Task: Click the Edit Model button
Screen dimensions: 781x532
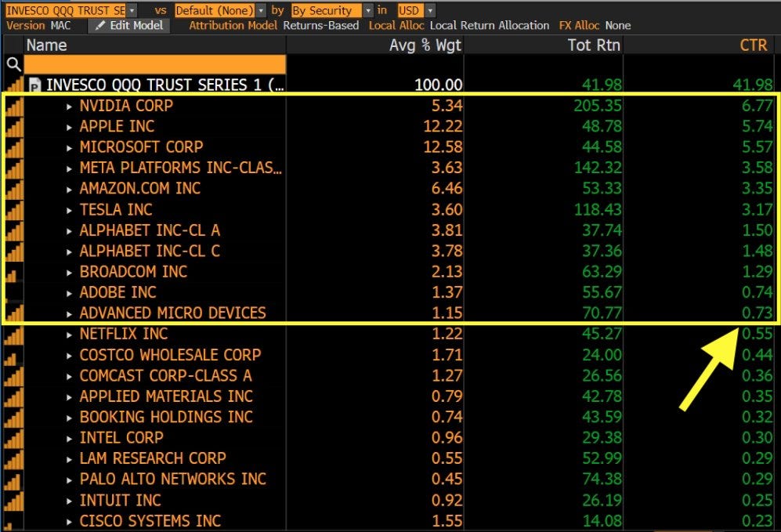Action: click(129, 25)
